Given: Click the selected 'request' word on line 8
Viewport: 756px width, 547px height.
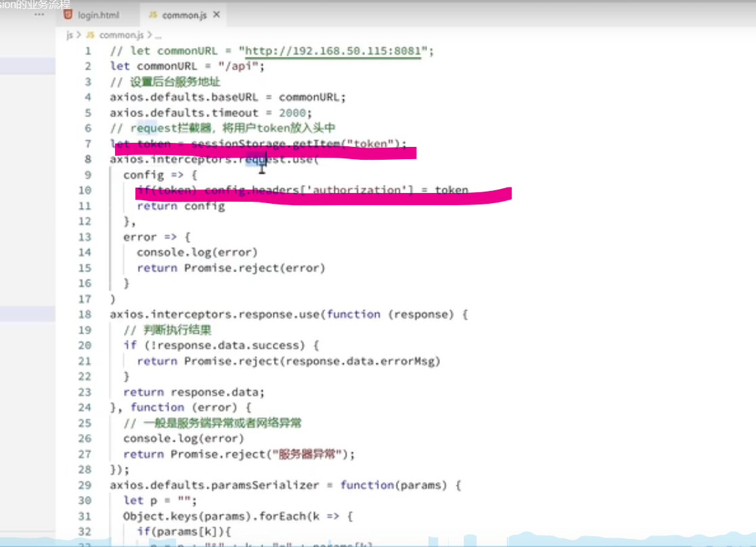Looking at the screenshot, I should tap(263, 159).
